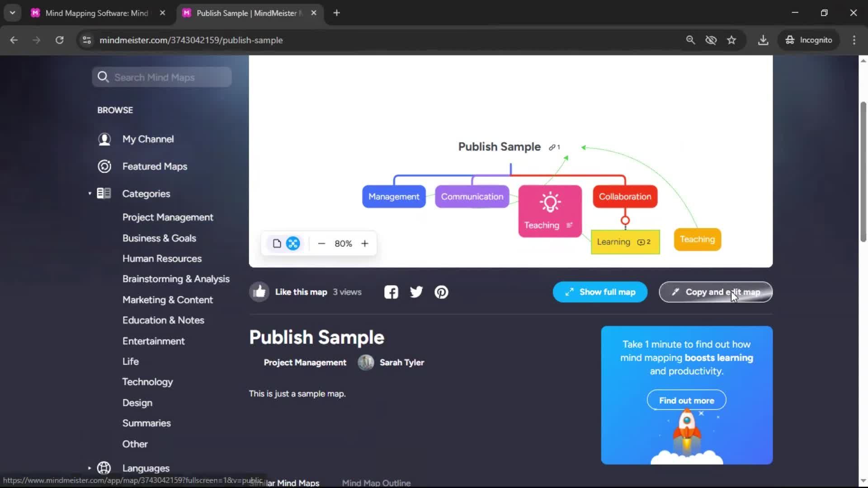Click the search magnifier icon in sidebar
This screenshot has width=868, height=488.
pyautogui.click(x=103, y=77)
